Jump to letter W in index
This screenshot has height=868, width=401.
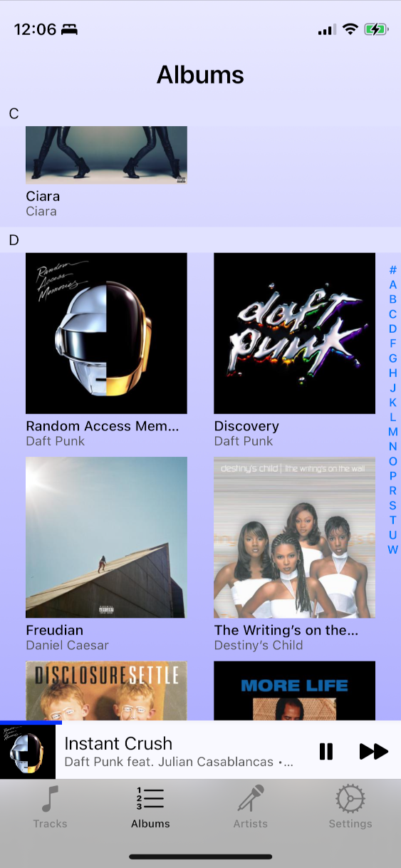[x=392, y=549]
